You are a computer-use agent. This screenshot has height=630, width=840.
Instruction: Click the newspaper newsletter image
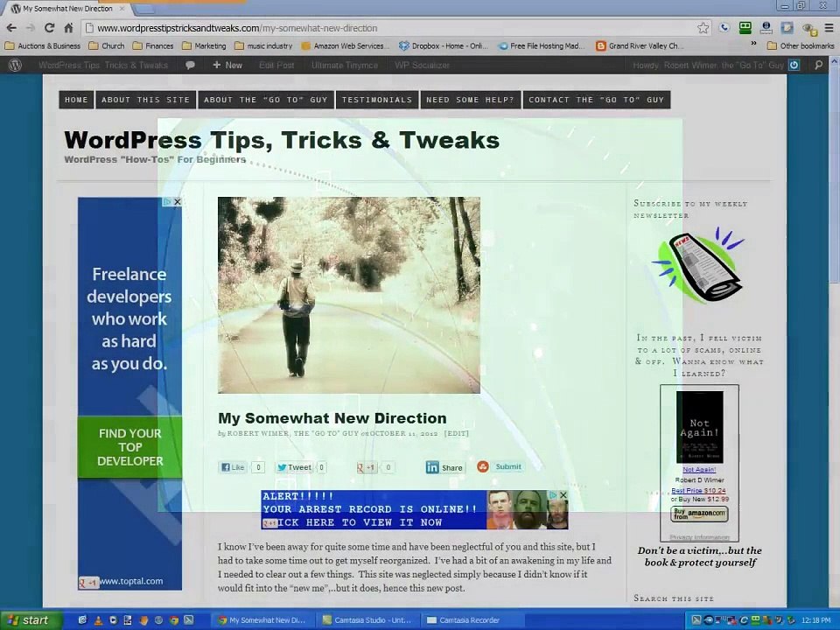[698, 266]
